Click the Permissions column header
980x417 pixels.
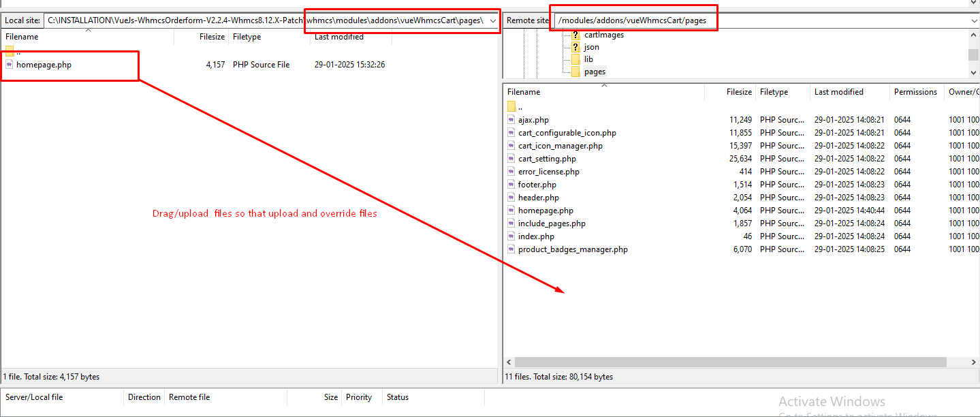pyautogui.click(x=915, y=92)
